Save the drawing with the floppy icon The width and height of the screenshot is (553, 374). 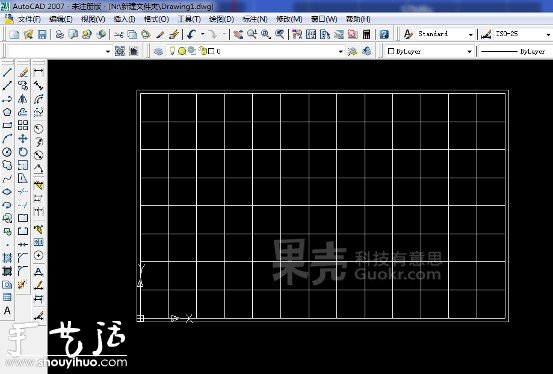click(x=42, y=34)
